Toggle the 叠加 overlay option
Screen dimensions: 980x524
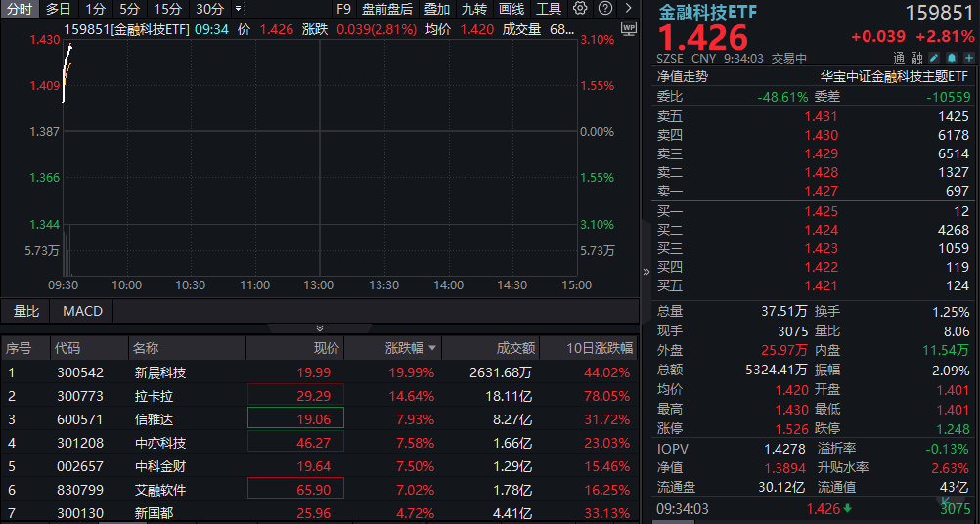click(x=437, y=9)
